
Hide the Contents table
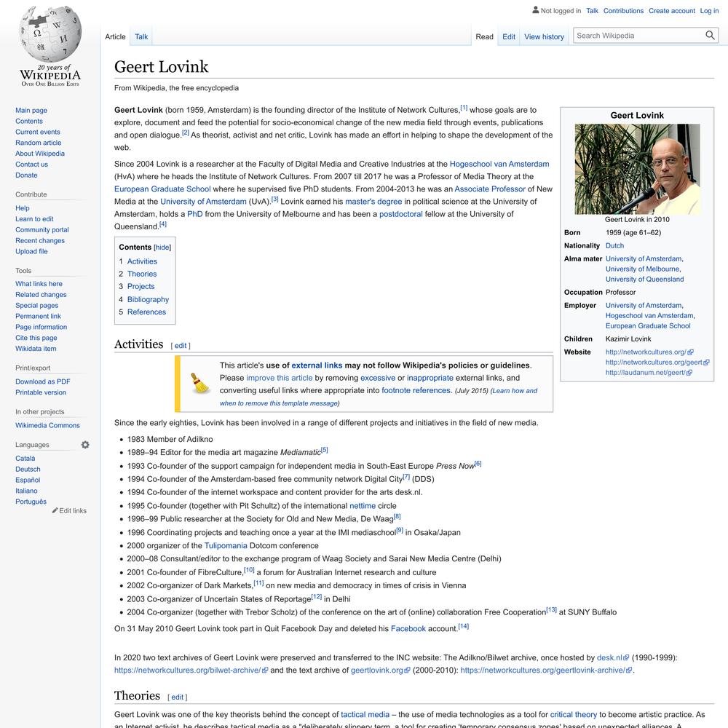click(x=162, y=248)
